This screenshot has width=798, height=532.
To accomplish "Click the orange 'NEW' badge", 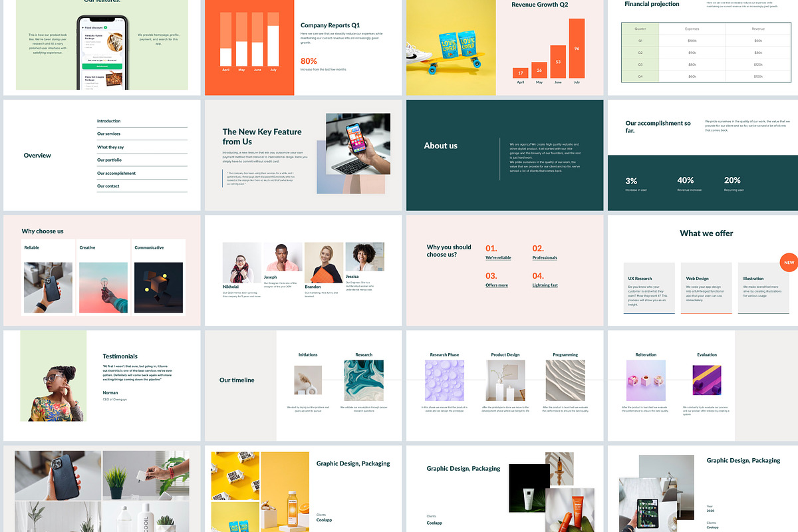I will pos(789,263).
